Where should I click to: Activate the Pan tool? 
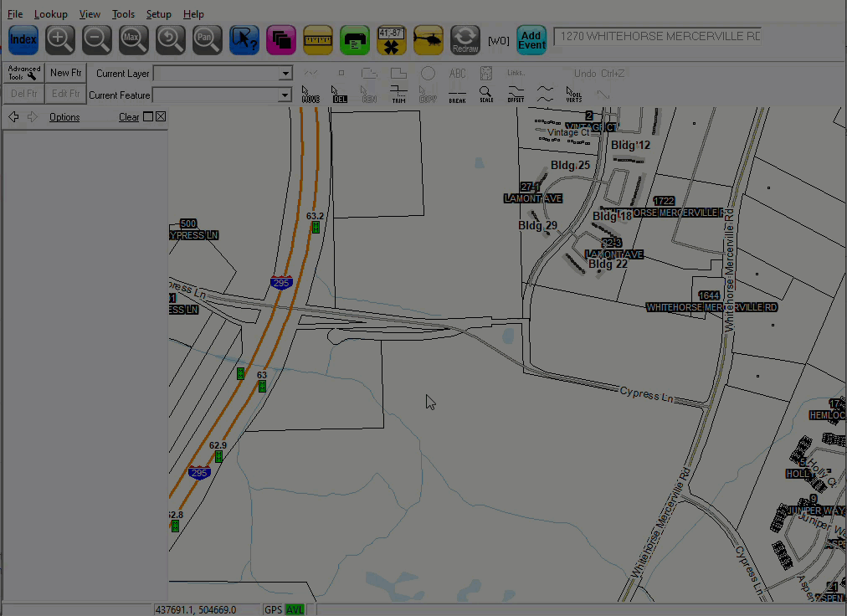(x=171, y=39)
